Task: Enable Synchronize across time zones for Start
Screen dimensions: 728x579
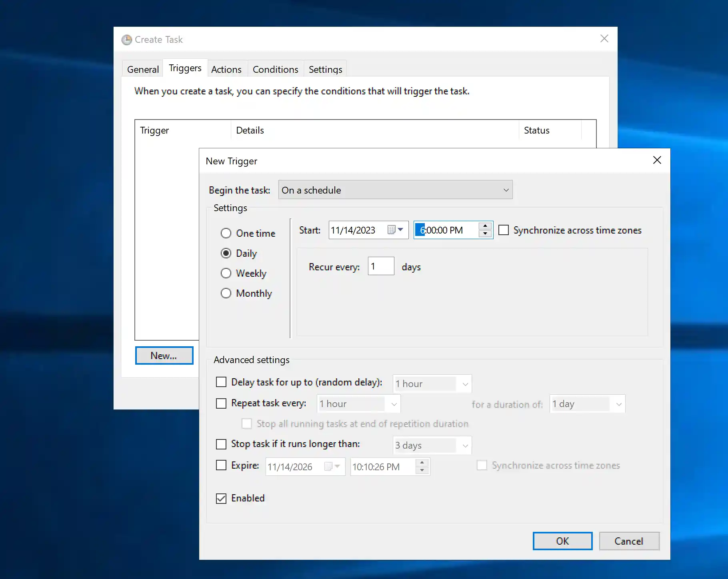Action: [x=504, y=230]
